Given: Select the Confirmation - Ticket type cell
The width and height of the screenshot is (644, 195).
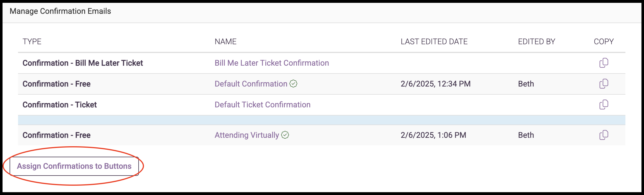Looking at the screenshot, I should (x=59, y=105).
